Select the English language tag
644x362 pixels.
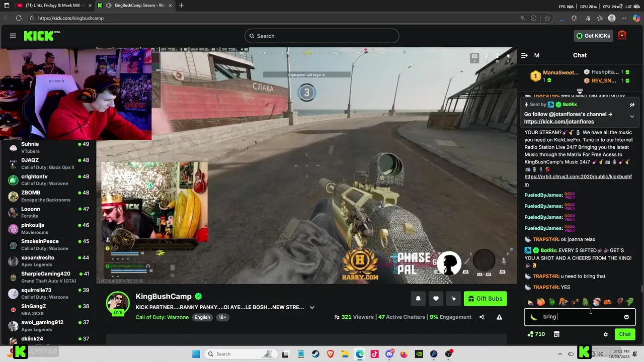[202, 317]
